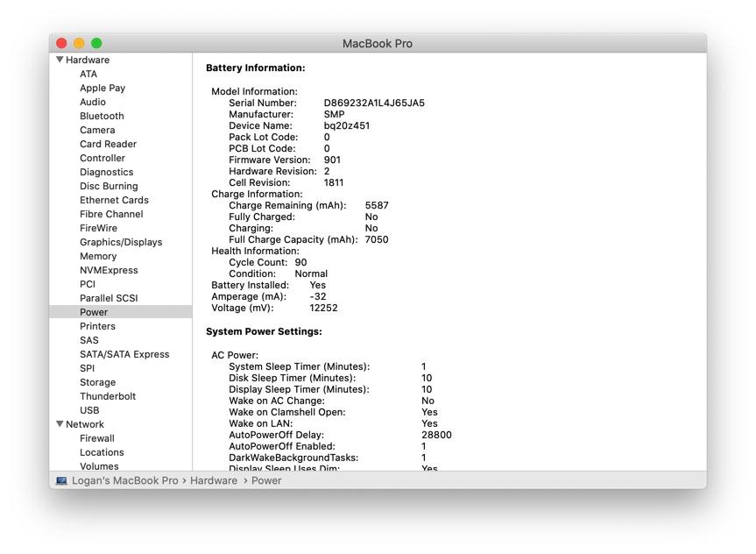Open the NVMExpress section
This screenshot has width=756, height=554.
pyautogui.click(x=109, y=270)
